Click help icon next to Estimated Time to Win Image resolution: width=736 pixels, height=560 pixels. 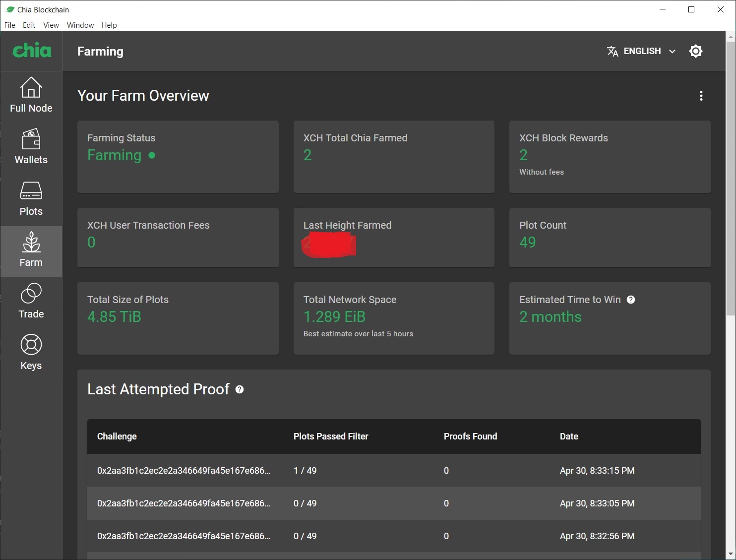tap(631, 300)
